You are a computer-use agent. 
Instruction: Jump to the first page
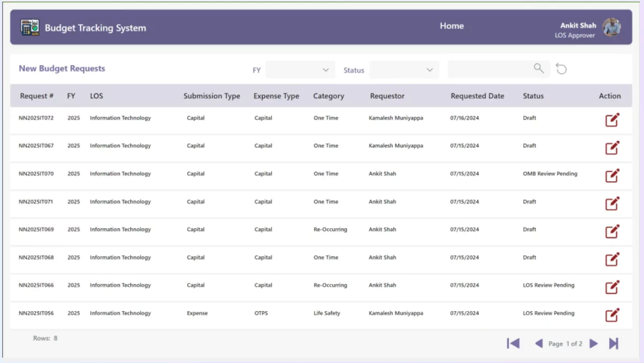(x=513, y=344)
